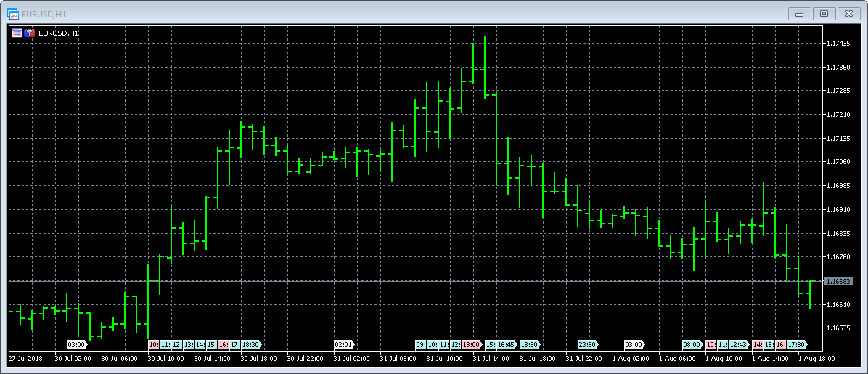
Task: Click the 1.17285 price axis label
Action: (838, 90)
